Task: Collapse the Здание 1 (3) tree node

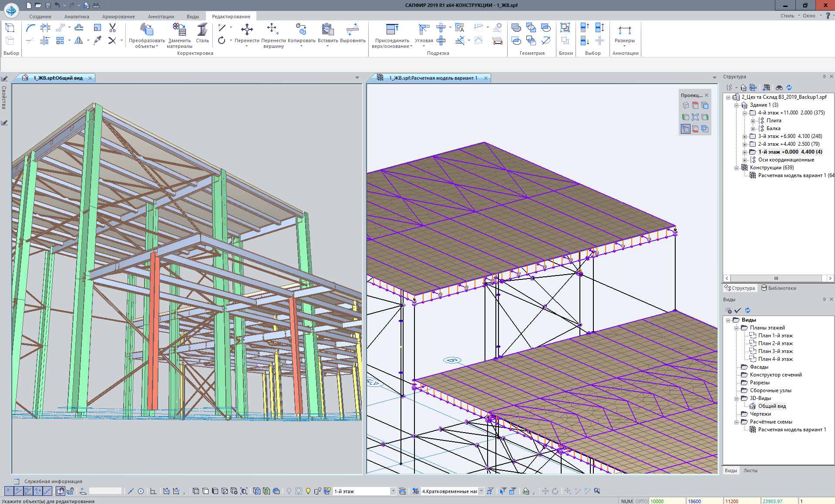Action: pos(736,105)
